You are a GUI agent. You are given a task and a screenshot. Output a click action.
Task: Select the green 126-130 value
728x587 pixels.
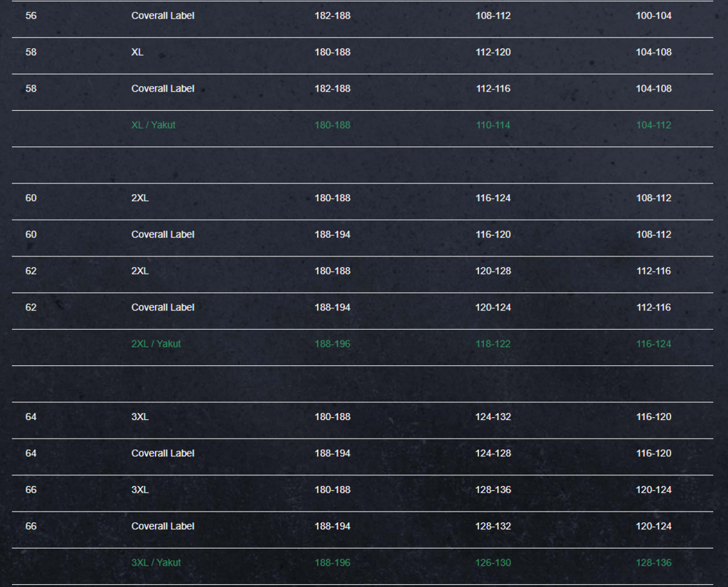point(493,562)
